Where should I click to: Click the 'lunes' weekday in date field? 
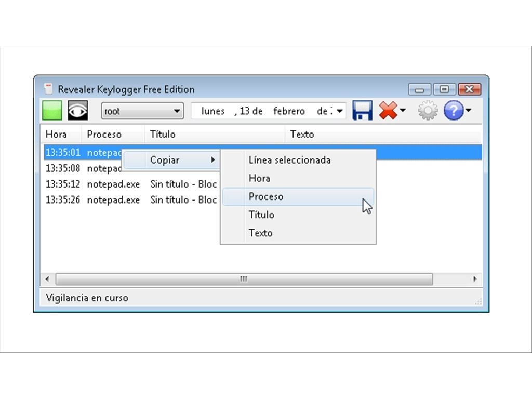(x=212, y=111)
